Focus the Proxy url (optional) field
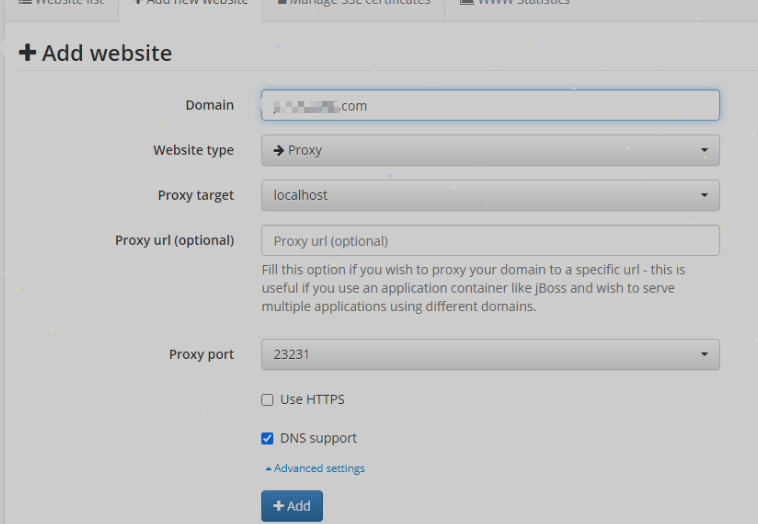 pyautogui.click(x=490, y=241)
